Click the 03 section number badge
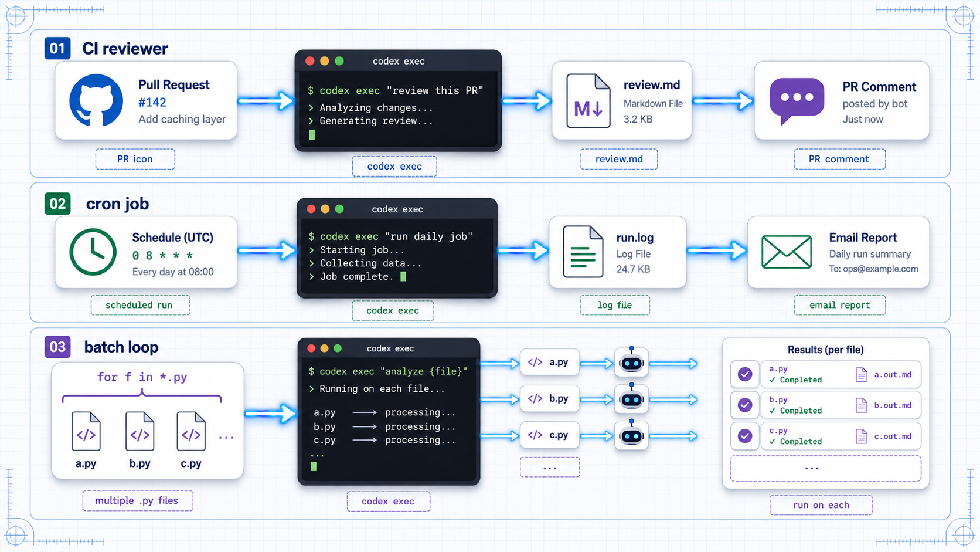The width and height of the screenshot is (980, 552). pos(57,347)
